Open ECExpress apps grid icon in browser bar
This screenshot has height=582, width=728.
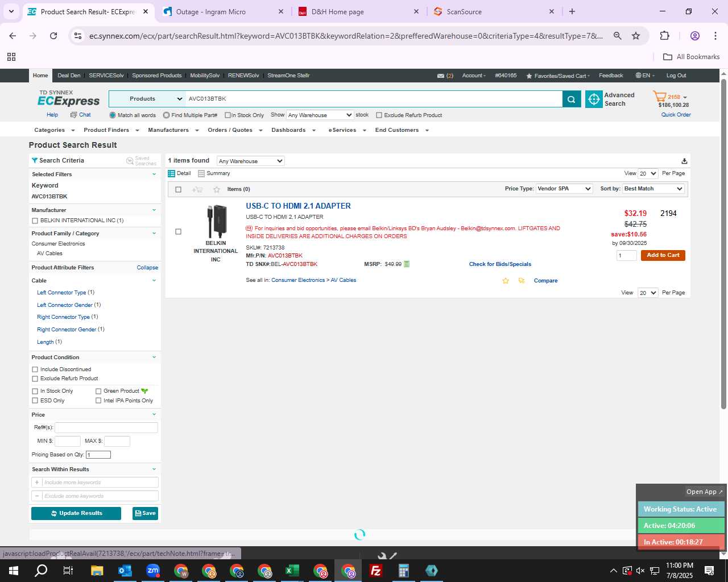coord(11,57)
